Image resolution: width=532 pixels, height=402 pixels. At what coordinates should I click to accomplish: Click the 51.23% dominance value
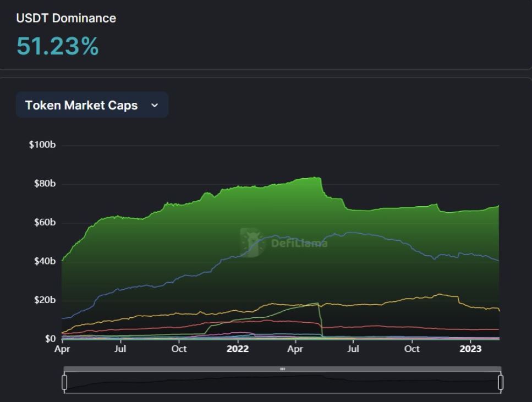click(x=58, y=46)
